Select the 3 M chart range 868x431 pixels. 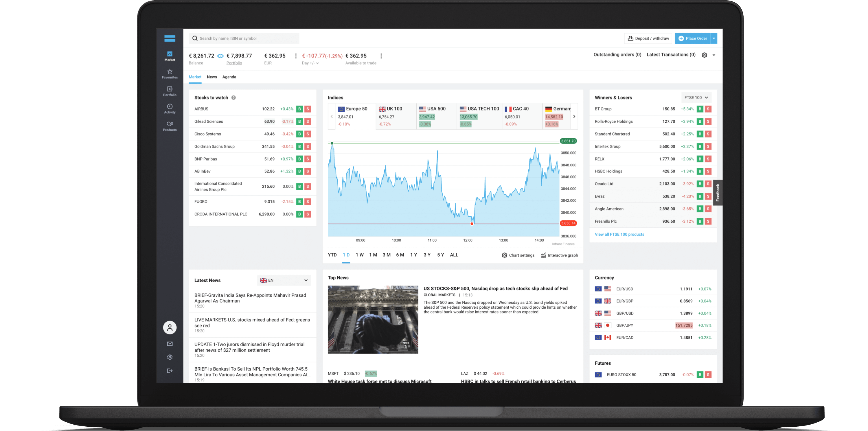pos(387,255)
